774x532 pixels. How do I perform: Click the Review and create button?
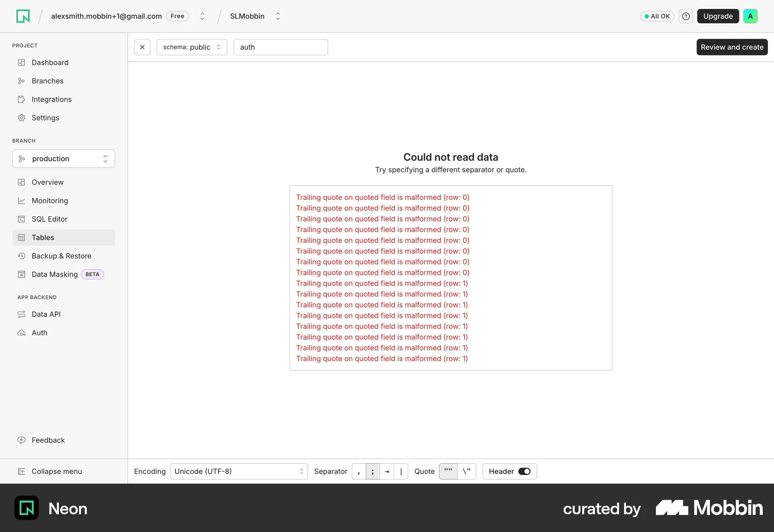[732, 47]
